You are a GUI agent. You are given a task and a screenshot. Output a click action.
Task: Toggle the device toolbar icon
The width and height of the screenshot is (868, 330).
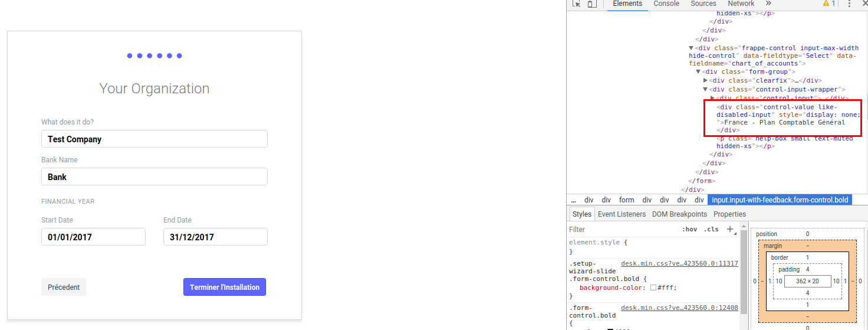(x=592, y=4)
